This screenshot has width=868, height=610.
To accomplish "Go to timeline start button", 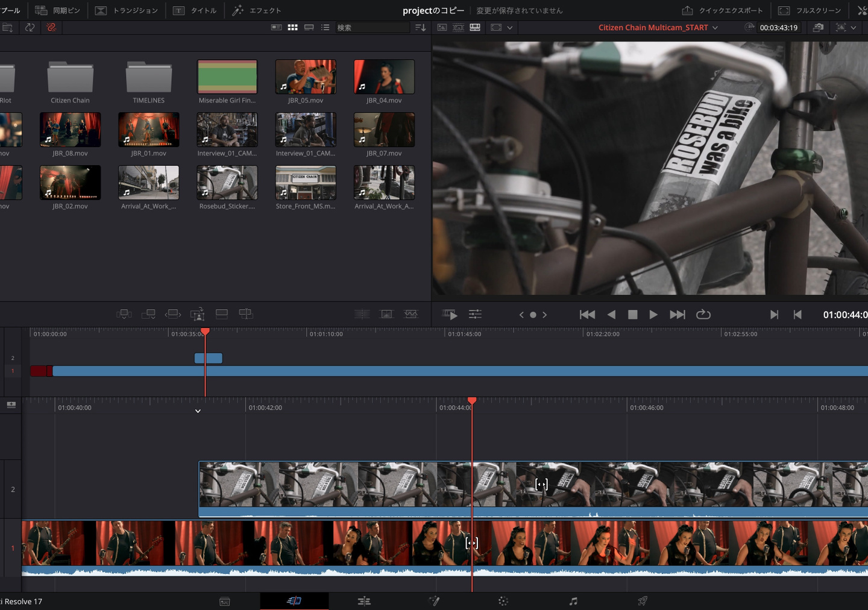I will [x=587, y=315].
